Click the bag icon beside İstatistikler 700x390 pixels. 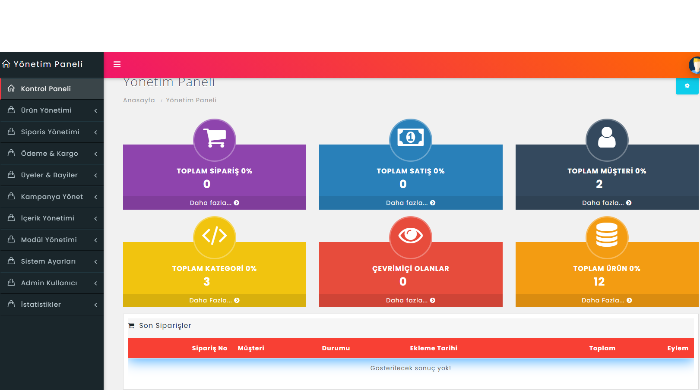tap(11, 304)
